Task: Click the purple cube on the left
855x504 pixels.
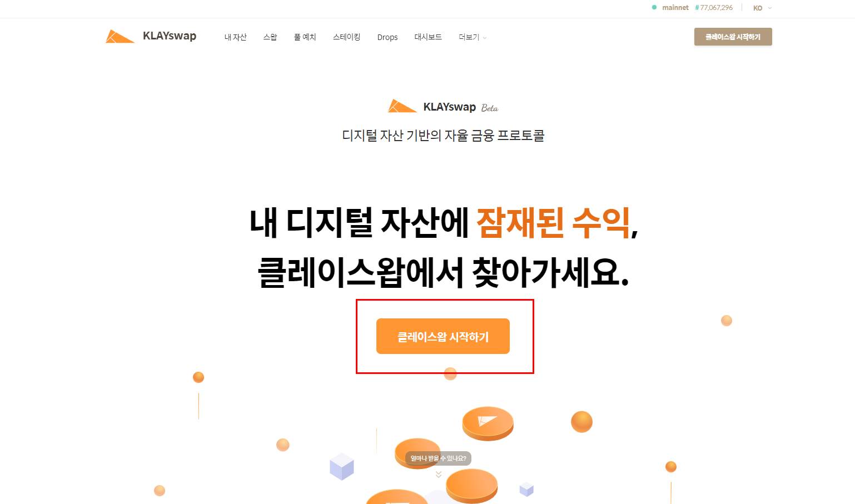Action: click(342, 466)
